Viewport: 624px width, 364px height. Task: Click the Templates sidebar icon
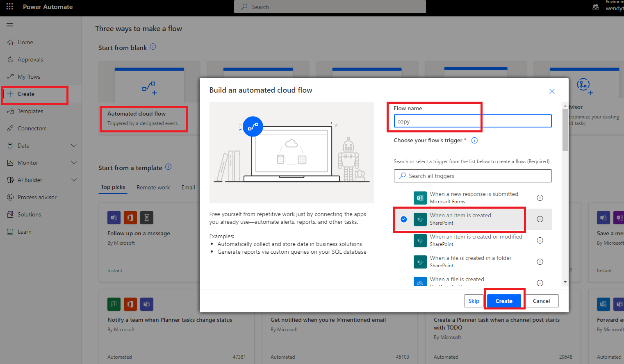tap(10, 111)
